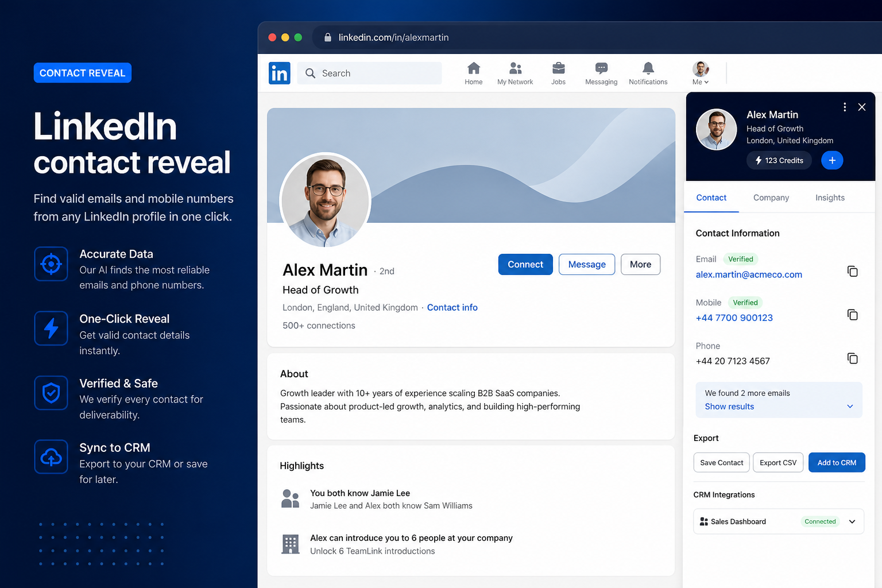The image size is (882, 588).
Task: Click the One-Click Reveal lightning icon
Action: tap(51, 328)
